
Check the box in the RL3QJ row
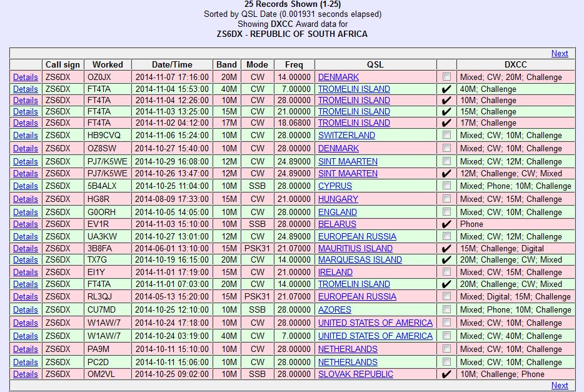(446, 296)
